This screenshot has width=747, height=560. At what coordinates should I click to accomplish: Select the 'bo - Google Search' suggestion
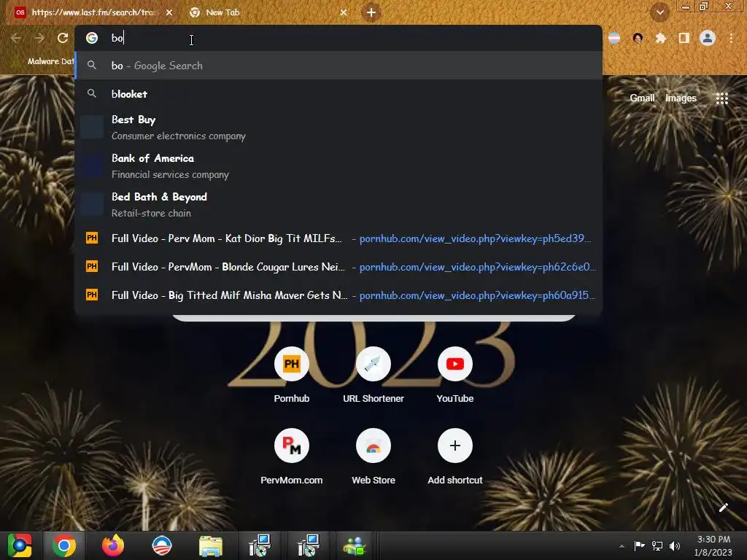tap(338, 66)
